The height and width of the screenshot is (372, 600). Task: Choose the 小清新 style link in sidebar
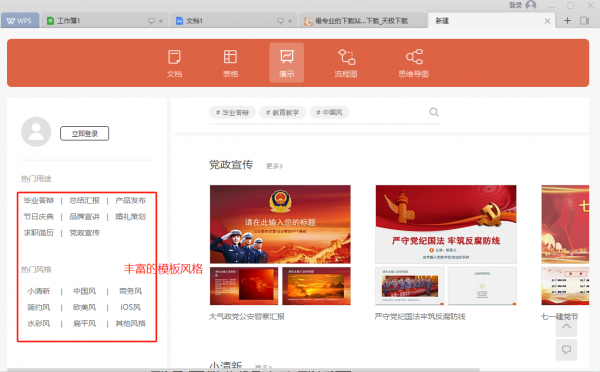[39, 291]
